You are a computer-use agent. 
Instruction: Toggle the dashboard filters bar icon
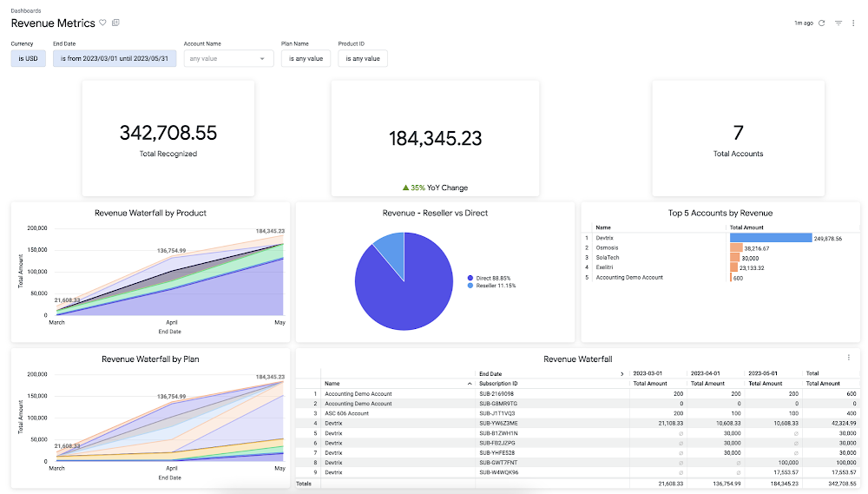pos(838,23)
